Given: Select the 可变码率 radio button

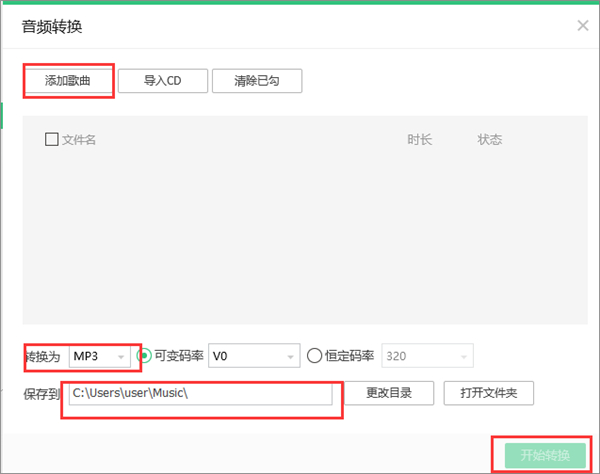Looking at the screenshot, I should click(x=144, y=356).
